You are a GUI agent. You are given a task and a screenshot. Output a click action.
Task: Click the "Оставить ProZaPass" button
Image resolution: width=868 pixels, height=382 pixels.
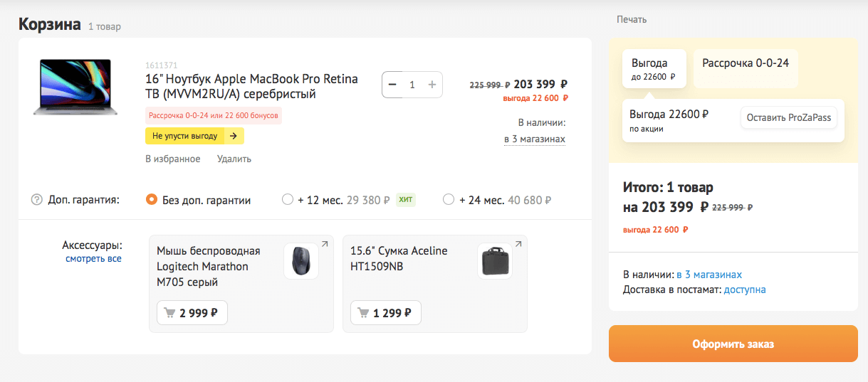point(789,117)
